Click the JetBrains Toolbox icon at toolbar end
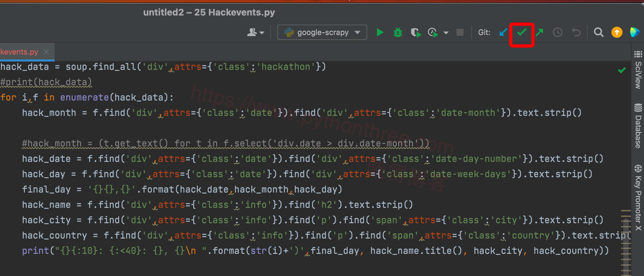 635,32
